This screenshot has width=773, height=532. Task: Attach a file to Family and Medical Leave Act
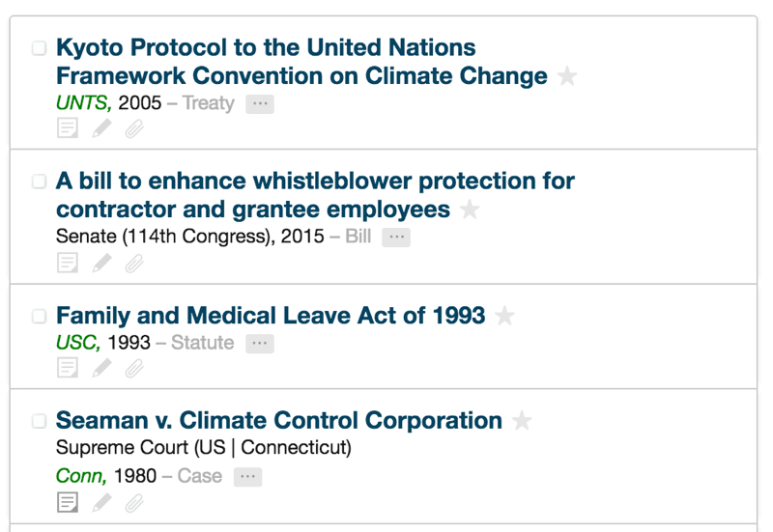click(x=134, y=368)
